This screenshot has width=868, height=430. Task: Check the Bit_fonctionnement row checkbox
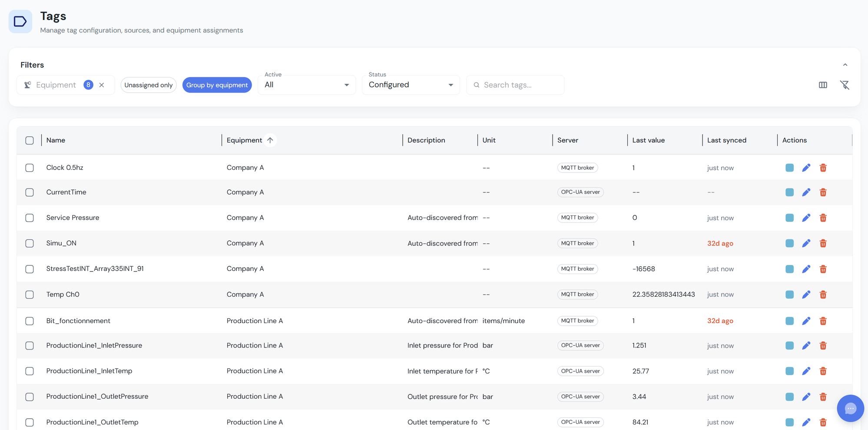[x=30, y=321]
